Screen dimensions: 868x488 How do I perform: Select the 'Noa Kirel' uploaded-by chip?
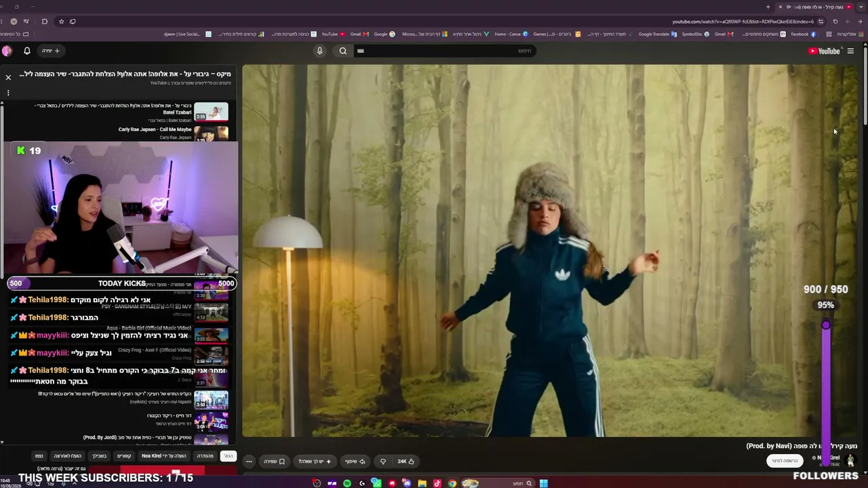(x=163, y=456)
